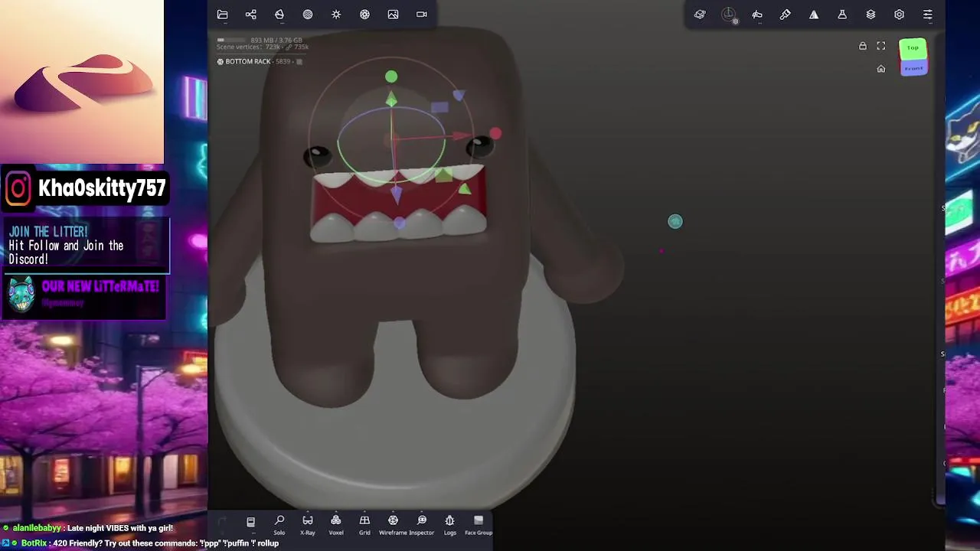Toggle Wireframe display
The height and width of the screenshot is (551, 980).
(x=393, y=525)
